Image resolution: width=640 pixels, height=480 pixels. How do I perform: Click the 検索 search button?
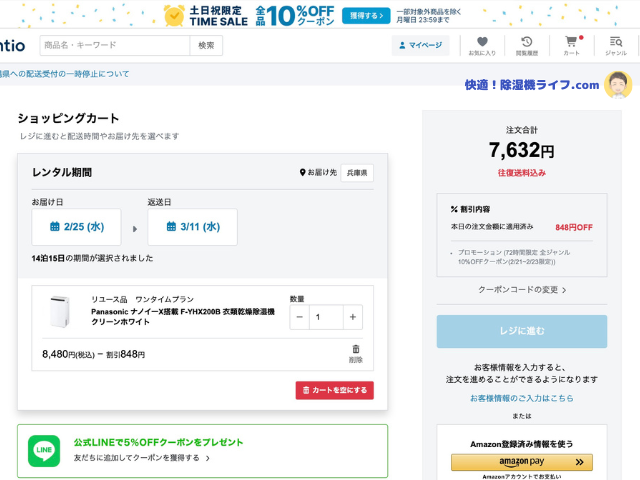[206, 45]
